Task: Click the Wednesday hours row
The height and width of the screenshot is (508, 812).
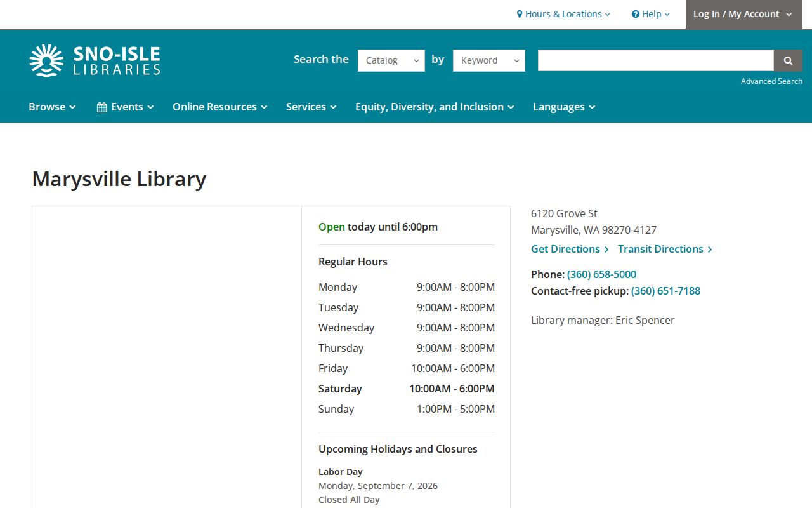Action: click(x=407, y=328)
